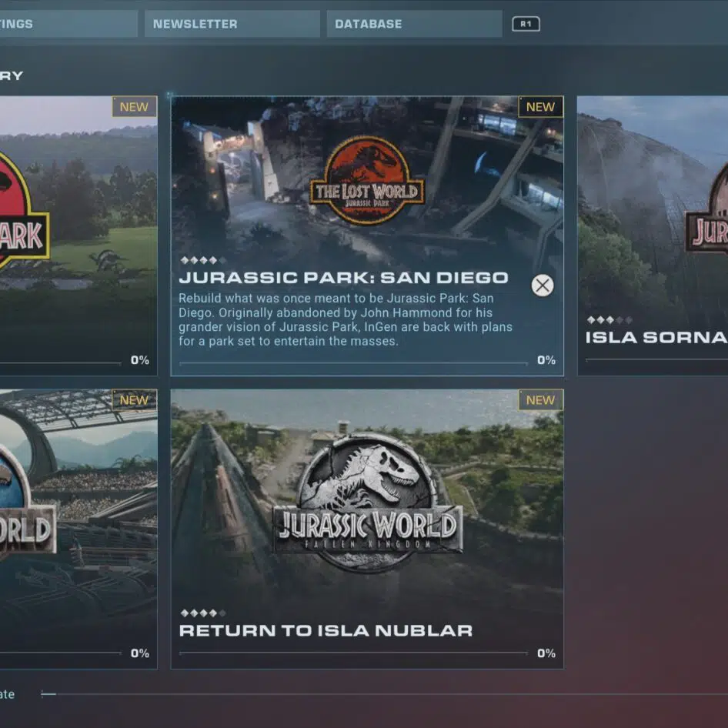Select the Jurassic Park: San Diego title
This screenshot has width=728, height=728.
pos(343,278)
